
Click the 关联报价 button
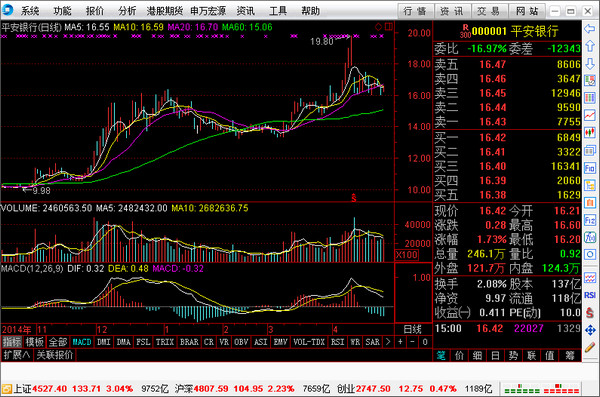coord(55,355)
